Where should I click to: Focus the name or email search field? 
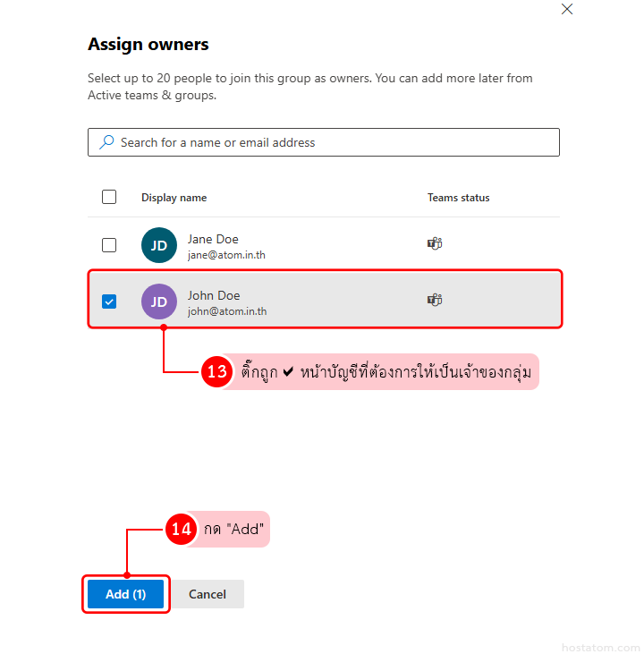[x=331, y=142]
